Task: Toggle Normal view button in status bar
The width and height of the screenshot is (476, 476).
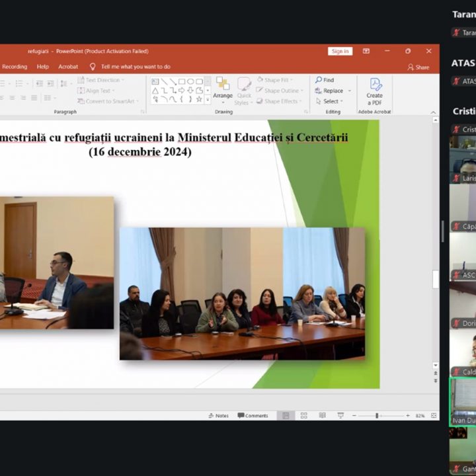Action: click(286, 416)
